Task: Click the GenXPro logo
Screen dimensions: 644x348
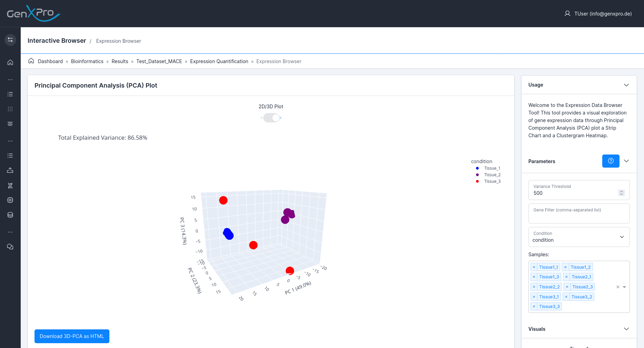Action: (33, 13)
